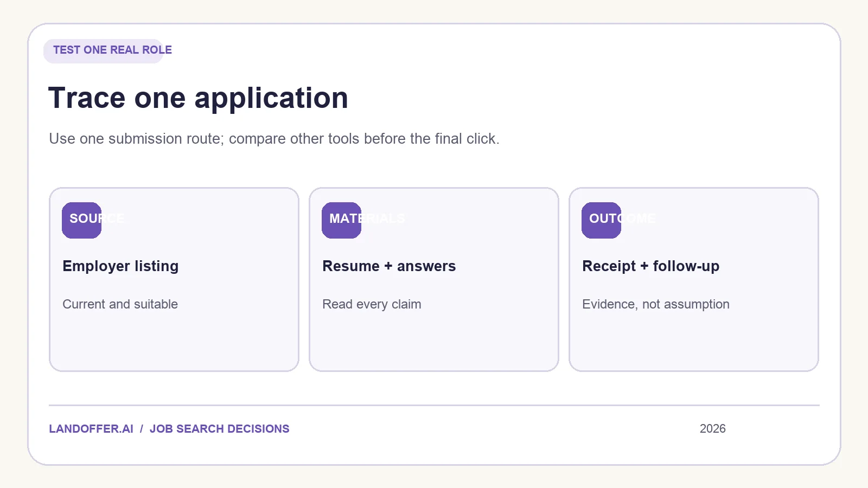Click the 'Resume + answers' card title
The width and height of the screenshot is (868, 488).
click(389, 266)
